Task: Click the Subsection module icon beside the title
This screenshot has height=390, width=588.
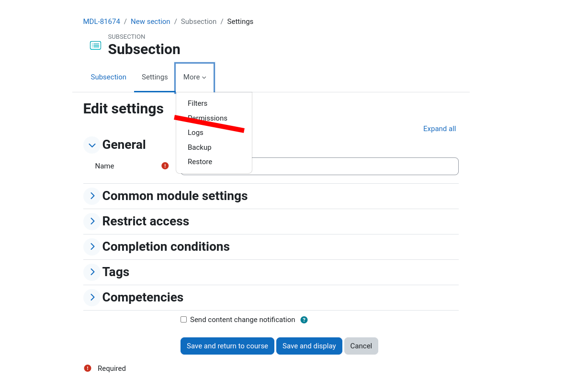Action: pos(95,45)
